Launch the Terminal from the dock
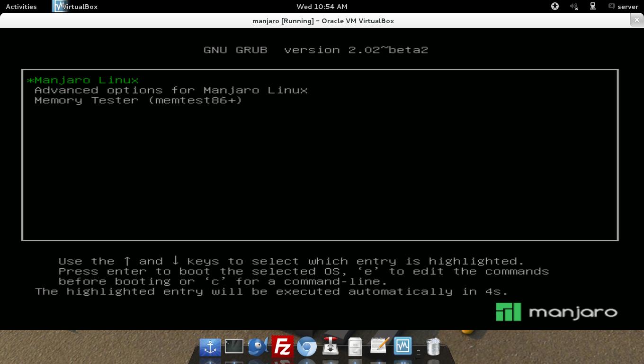Viewport: 644px width, 364px height. tap(234, 346)
